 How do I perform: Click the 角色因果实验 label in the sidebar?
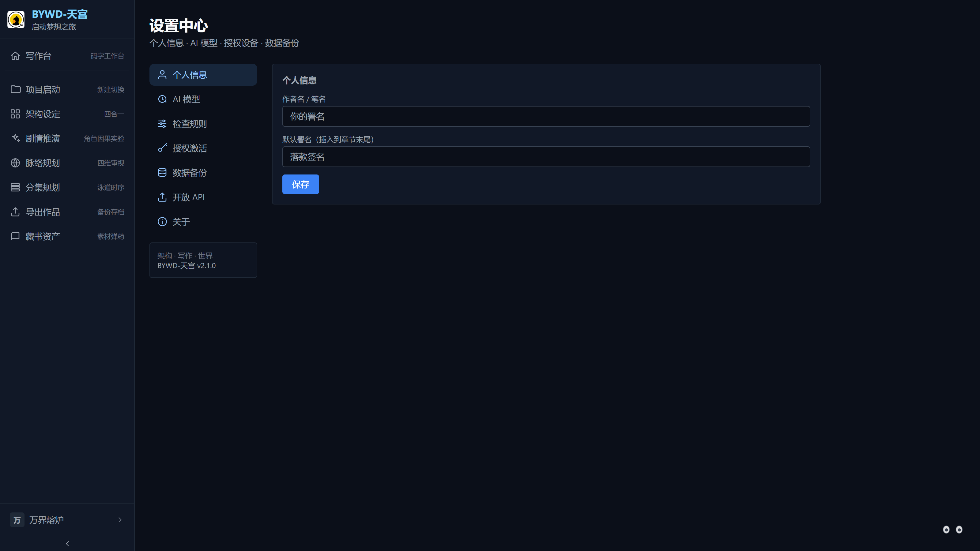pos(104,138)
